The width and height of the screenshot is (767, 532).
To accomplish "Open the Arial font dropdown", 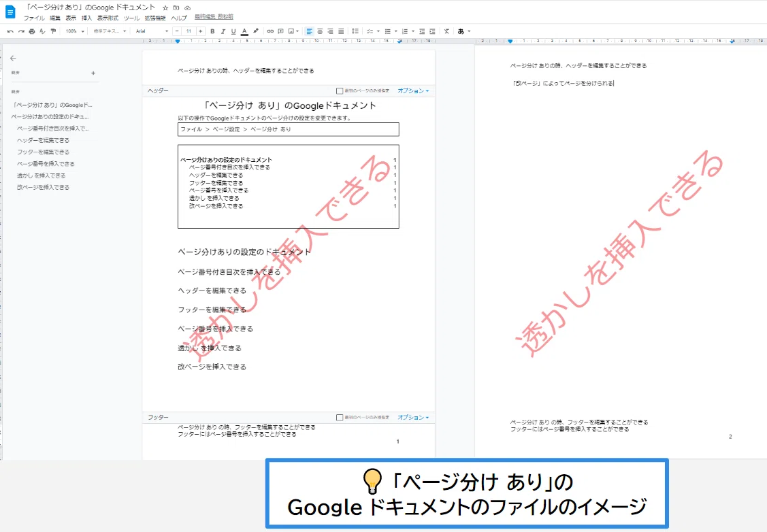I will pyautogui.click(x=152, y=31).
